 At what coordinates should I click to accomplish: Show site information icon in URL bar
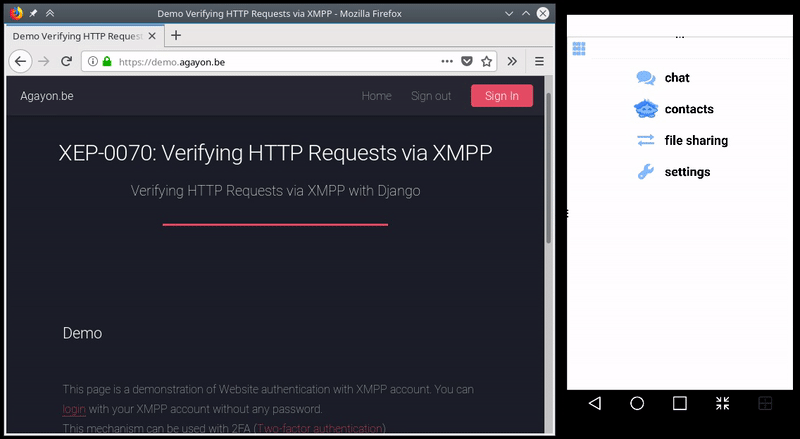92,62
